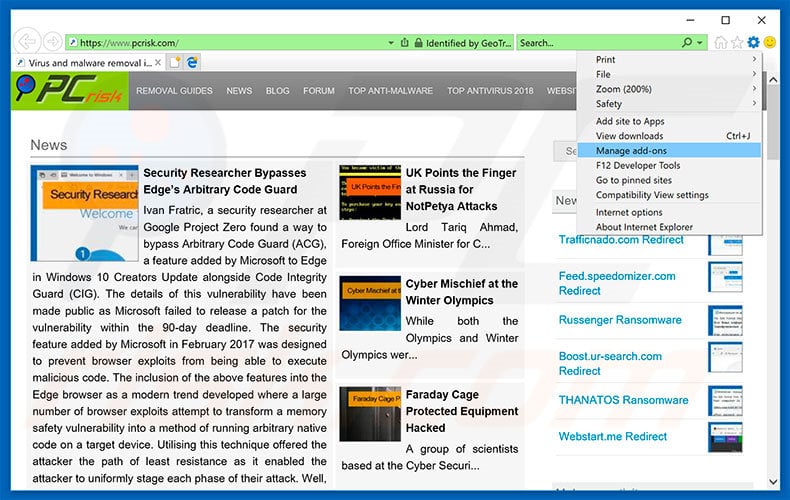Choose Go to pinned sites
The width and height of the screenshot is (790, 500).
tap(669, 180)
